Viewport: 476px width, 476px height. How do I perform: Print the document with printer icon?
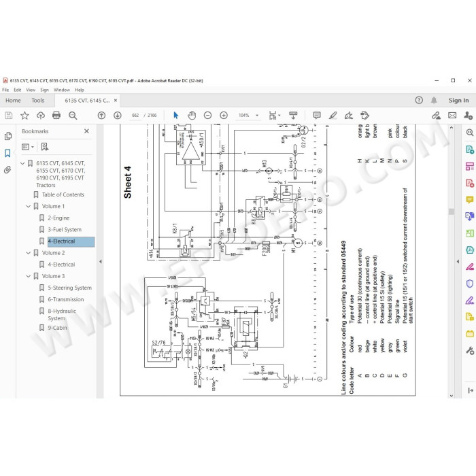tap(56, 116)
